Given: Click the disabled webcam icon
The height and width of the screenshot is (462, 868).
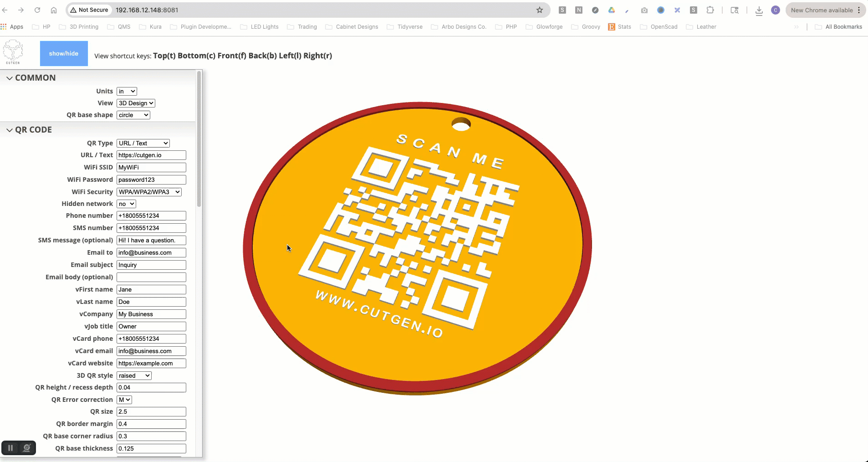Looking at the screenshot, I should click(x=27, y=448).
